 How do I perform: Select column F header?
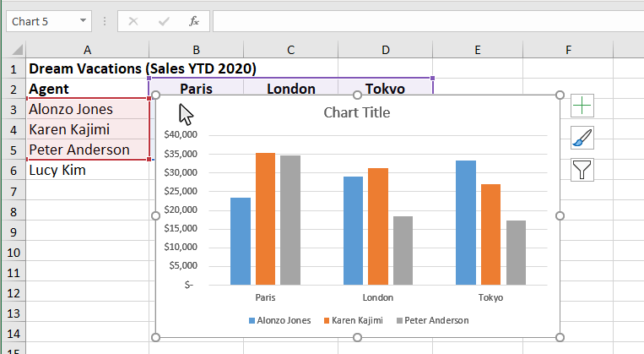tap(568, 50)
